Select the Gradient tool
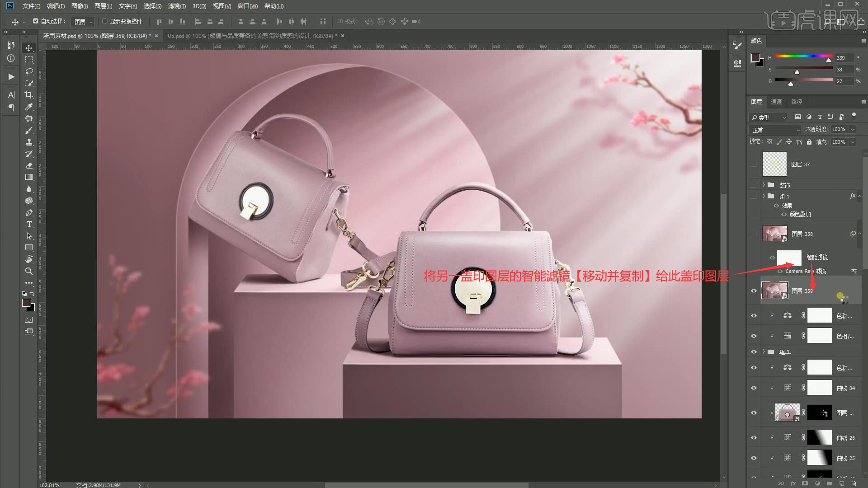868x488 pixels. point(29,177)
